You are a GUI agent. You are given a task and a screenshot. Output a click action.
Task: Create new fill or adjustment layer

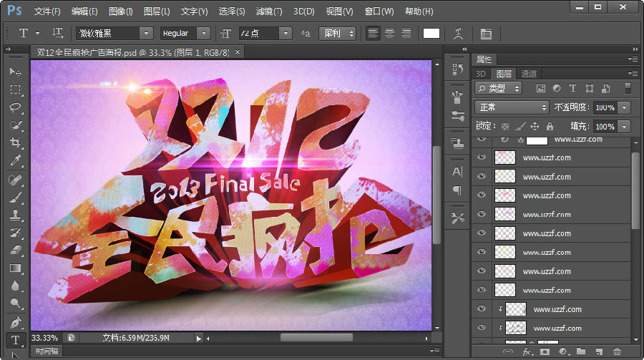tap(563, 351)
